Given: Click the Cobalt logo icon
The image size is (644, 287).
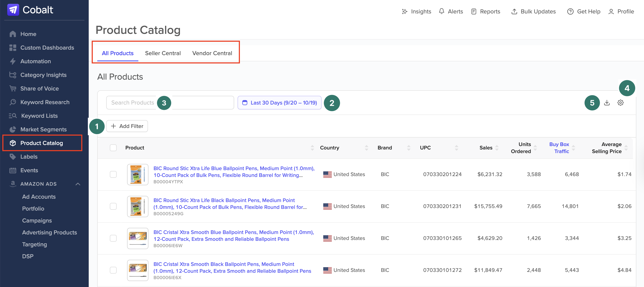Looking at the screenshot, I should 13,10.
